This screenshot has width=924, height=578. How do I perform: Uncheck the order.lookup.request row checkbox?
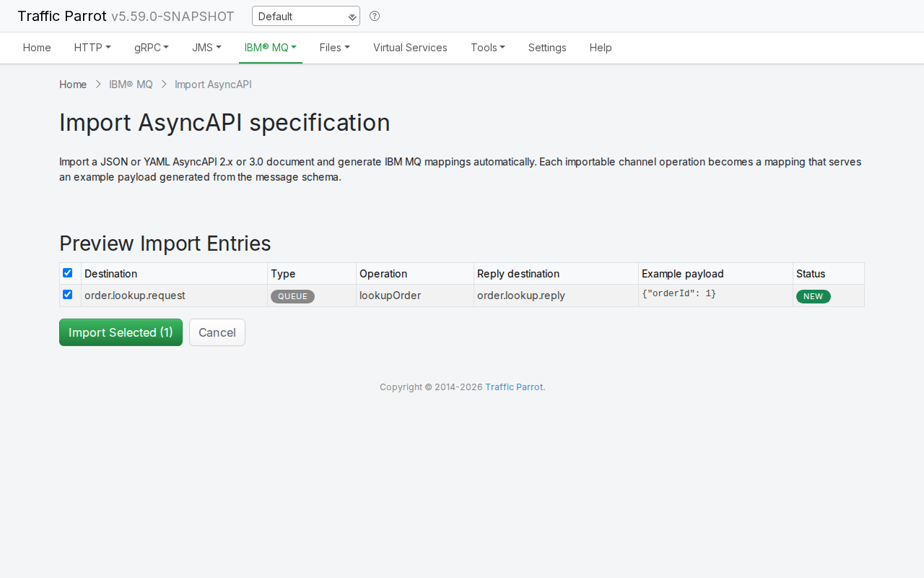click(x=68, y=295)
